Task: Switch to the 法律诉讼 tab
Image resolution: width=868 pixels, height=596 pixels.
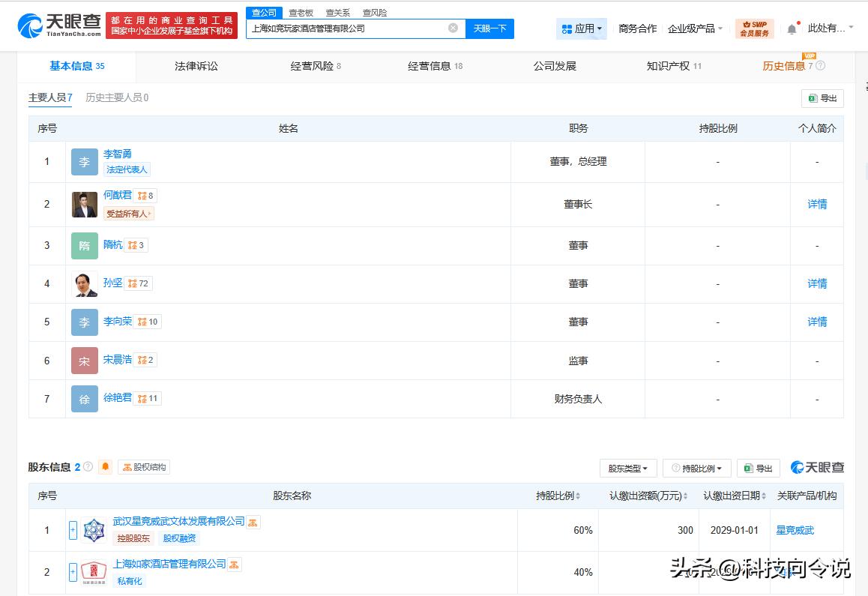Action: point(196,67)
